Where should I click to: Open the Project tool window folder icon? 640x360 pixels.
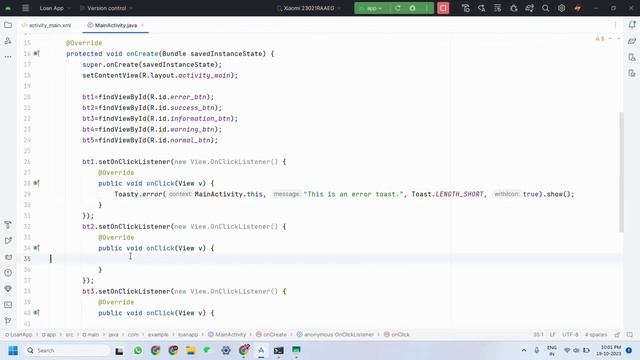point(8,25)
